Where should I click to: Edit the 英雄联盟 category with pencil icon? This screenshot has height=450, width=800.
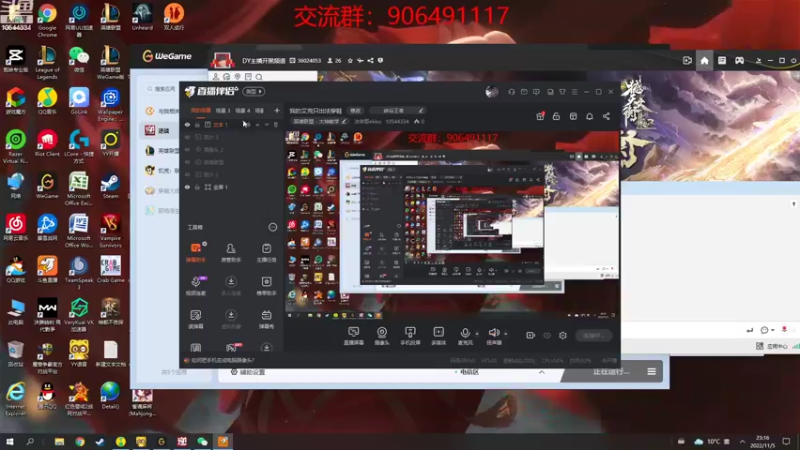(344, 121)
